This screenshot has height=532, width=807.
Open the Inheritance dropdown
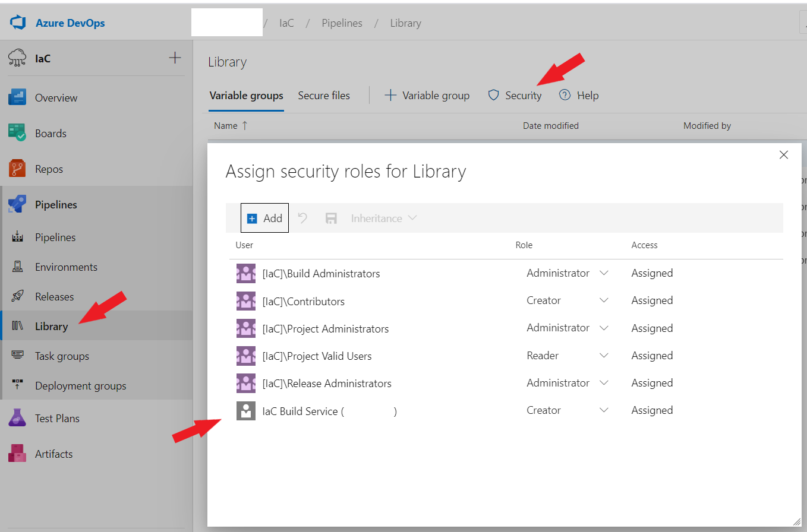click(383, 218)
